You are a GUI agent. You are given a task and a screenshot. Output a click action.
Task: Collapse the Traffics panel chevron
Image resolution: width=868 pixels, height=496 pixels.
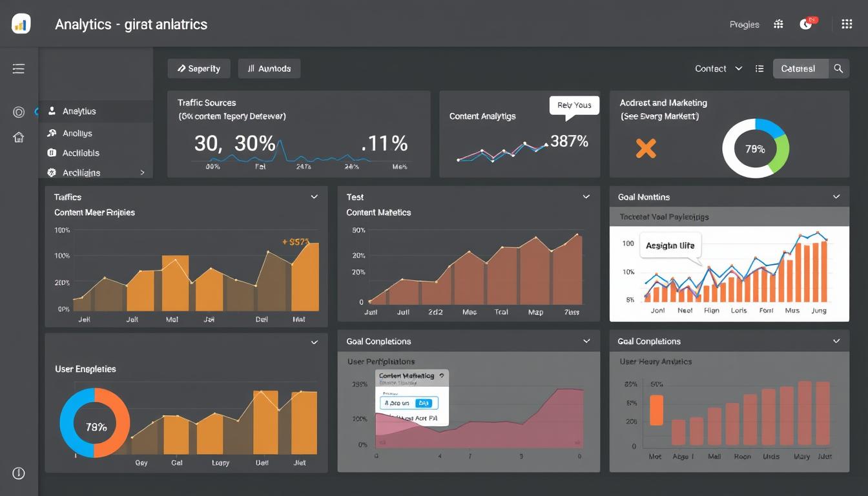(x=315, y=197)
